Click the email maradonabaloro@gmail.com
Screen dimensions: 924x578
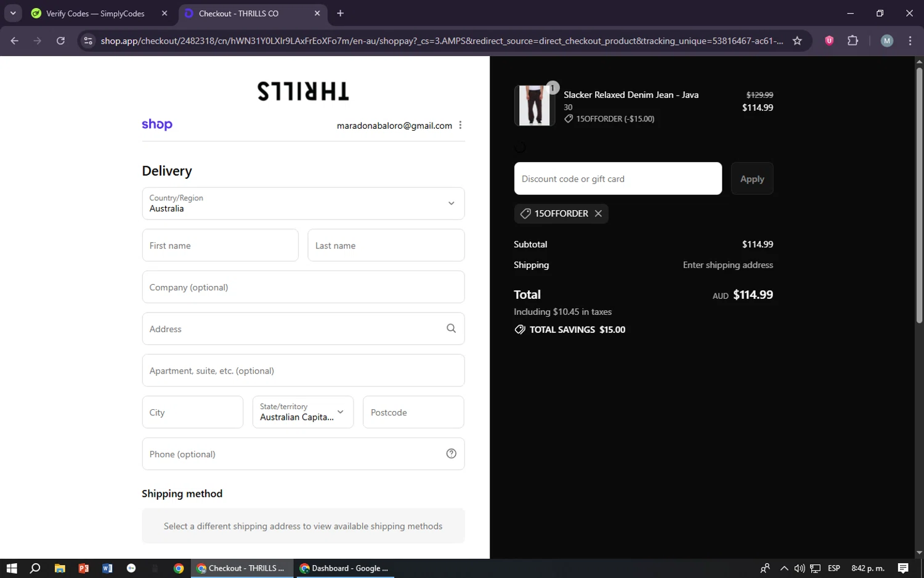(x=394, y=126)
